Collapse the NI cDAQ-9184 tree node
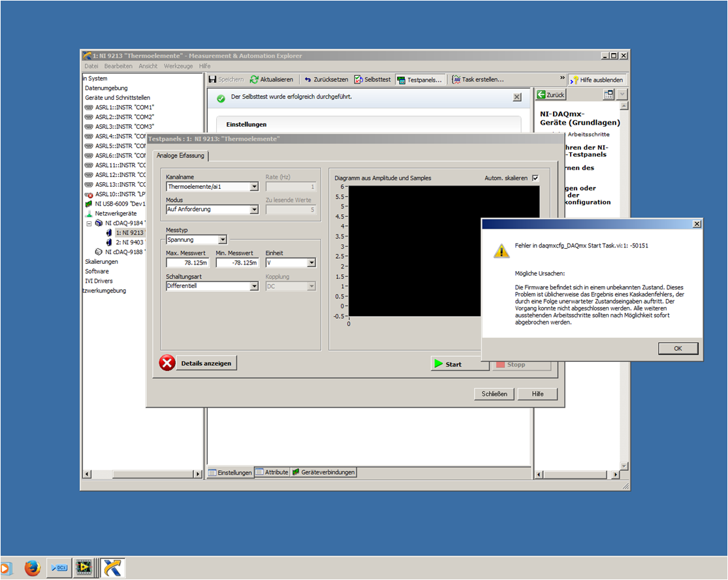The width and height of the screenshot is (728, 580). coord(88,223)
